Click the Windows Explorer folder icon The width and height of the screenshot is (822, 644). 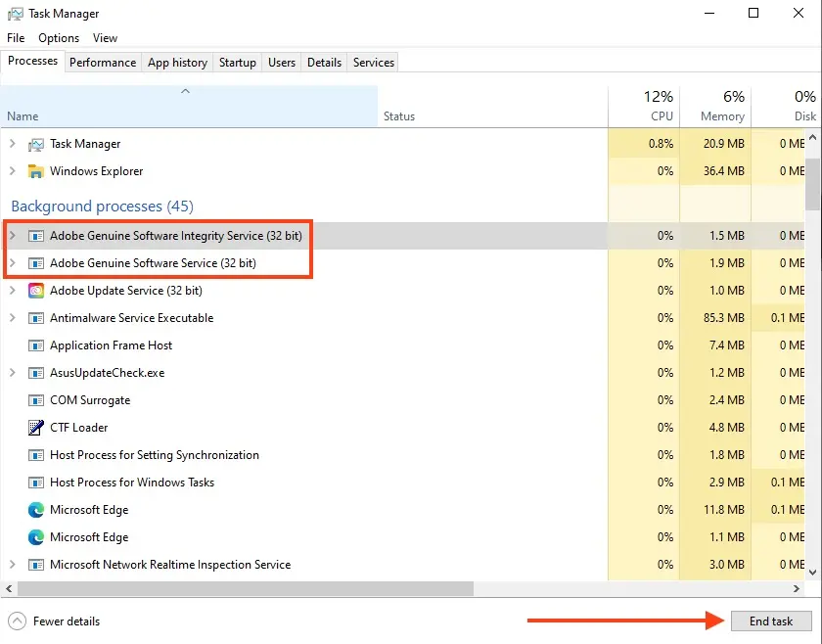36,171
